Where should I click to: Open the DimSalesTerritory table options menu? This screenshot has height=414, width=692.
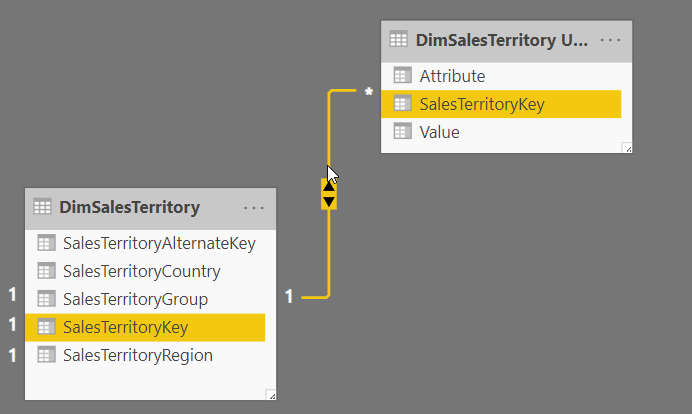[254, 207]
